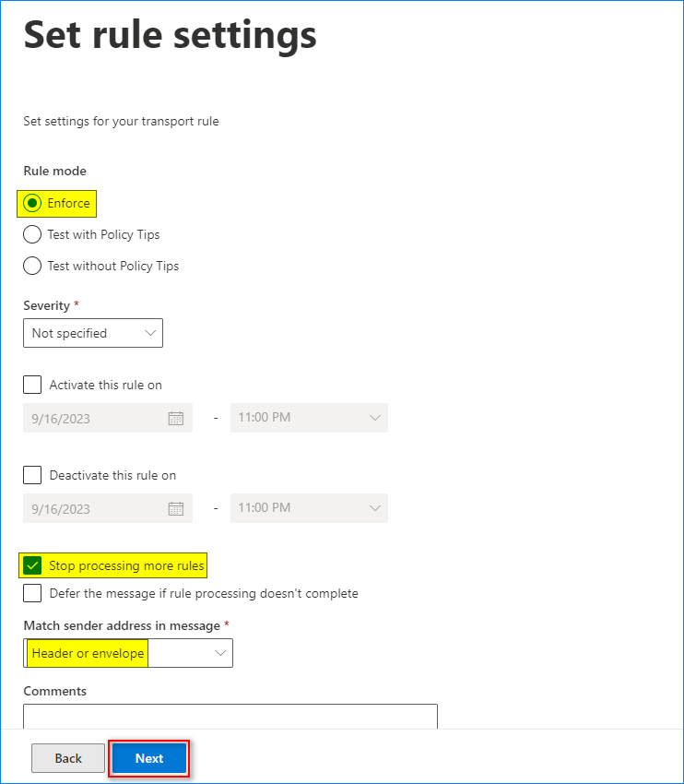Open the activation date calendar icon
Screen dimensions: 684x784
tap(176, 418)
